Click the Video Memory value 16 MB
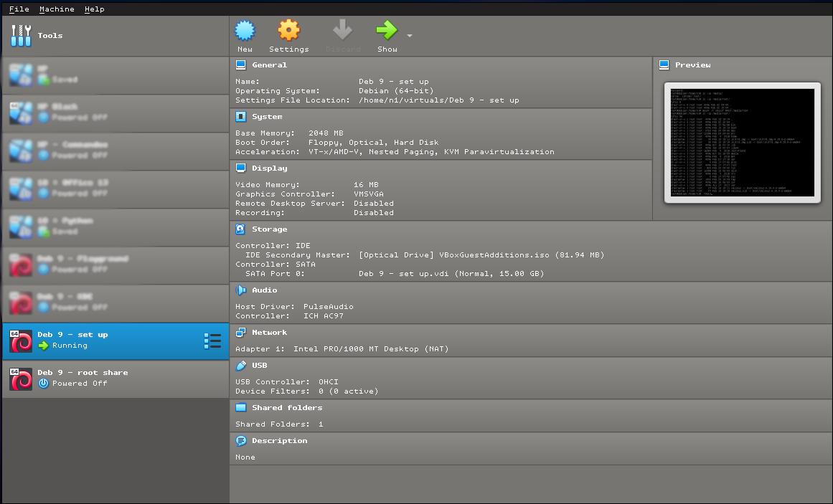The width and height of the screenshot is (833, 504). (366, 184)
